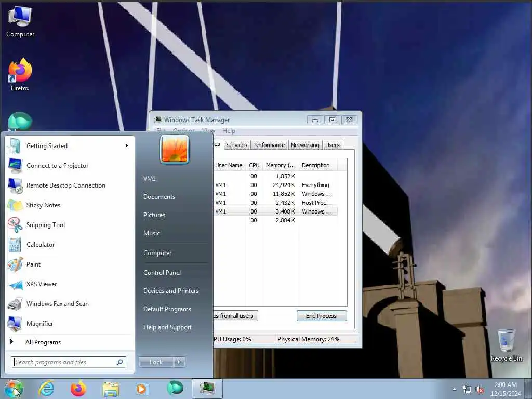The width and height of the screenshot is (532, 399).
Task: Click the Connect to a Projector icon
Action: click(x=15, y=166)
